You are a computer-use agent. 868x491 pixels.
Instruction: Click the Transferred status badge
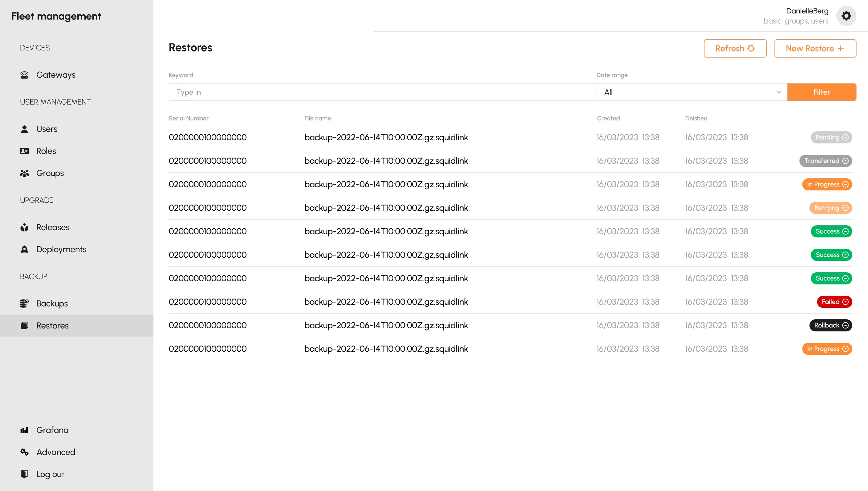click(x=825, y=161)
